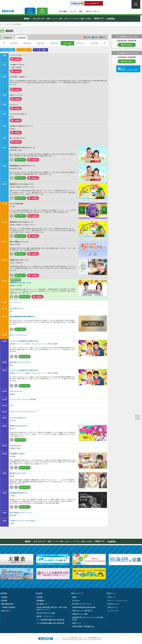
Task: Select the date 11/3 (月)
Action: [14, 43]
